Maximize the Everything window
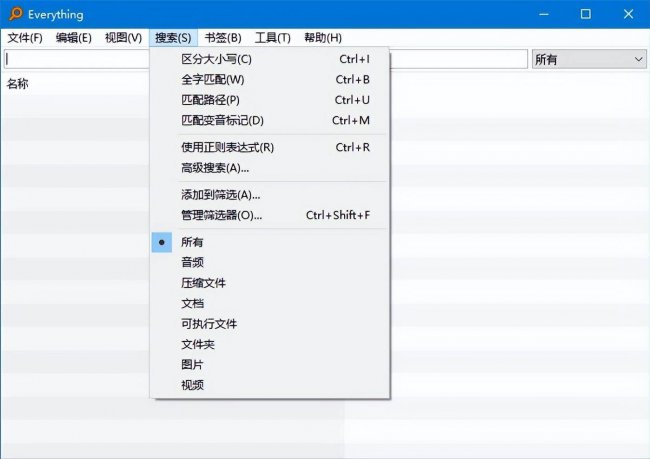 tap(586, 14)
